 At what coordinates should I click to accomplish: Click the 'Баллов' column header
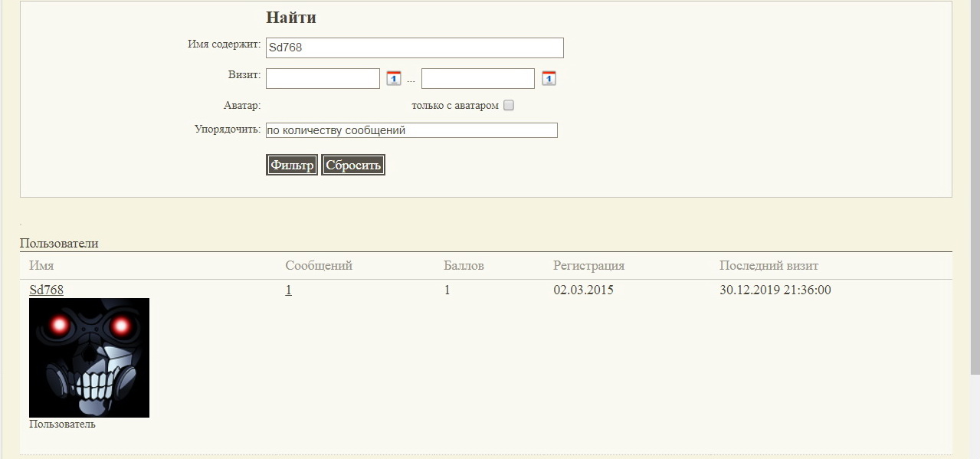(464, 266)
